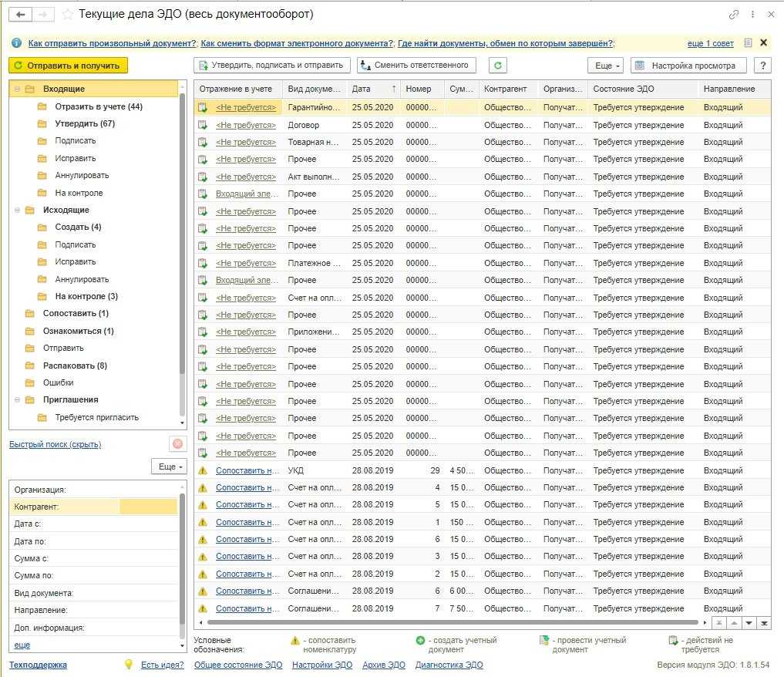This screenshot has height=677, width=784.
Task: Add this page to favorites with star
Action: [68, 15]
